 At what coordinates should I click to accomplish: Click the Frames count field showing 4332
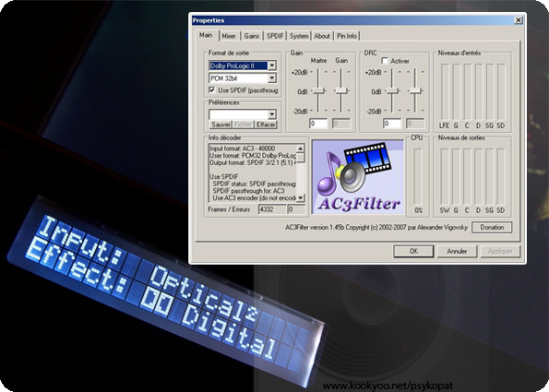pos(272,209)
